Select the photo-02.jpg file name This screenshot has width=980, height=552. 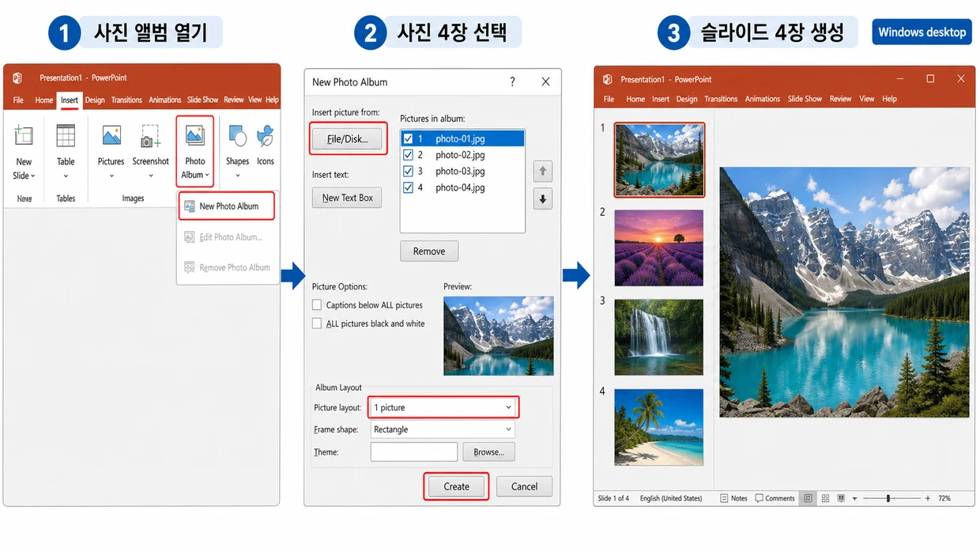(460, 155)
